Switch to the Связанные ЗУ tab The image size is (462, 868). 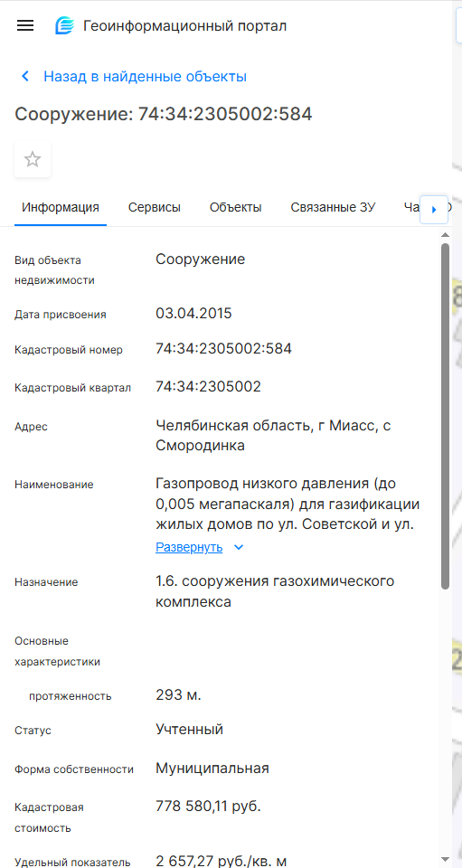[333, 208]
